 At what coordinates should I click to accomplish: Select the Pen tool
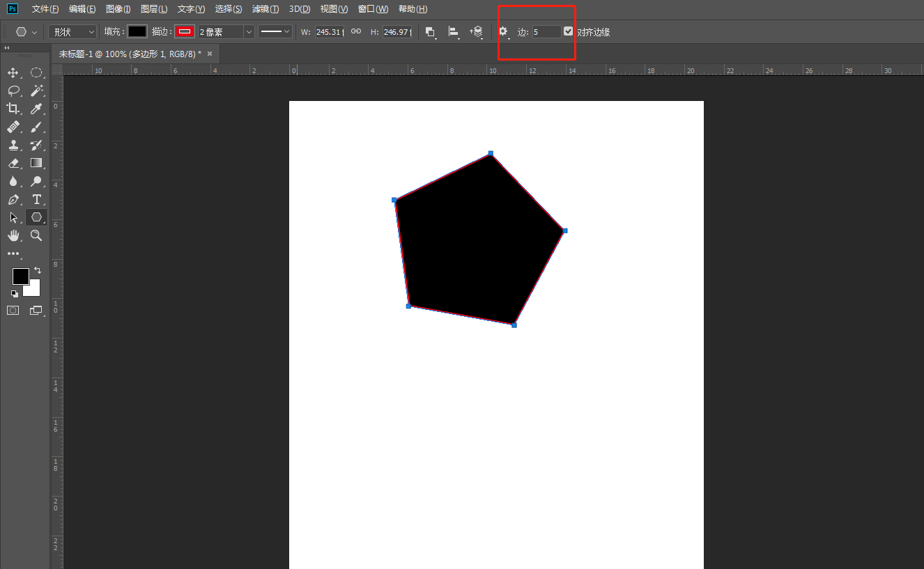13,200
